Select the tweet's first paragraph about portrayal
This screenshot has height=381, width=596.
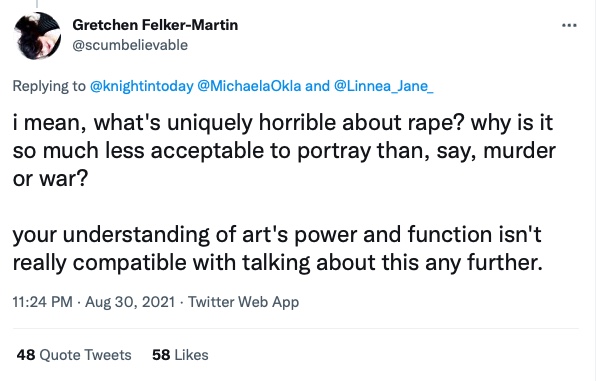pyautogui.click(x=284, y=150)
